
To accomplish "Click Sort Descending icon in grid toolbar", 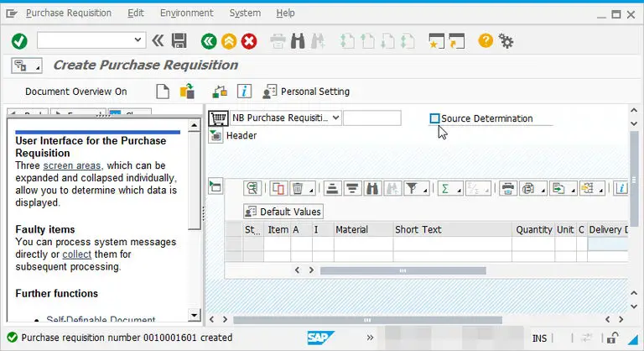I will point(351,188).
